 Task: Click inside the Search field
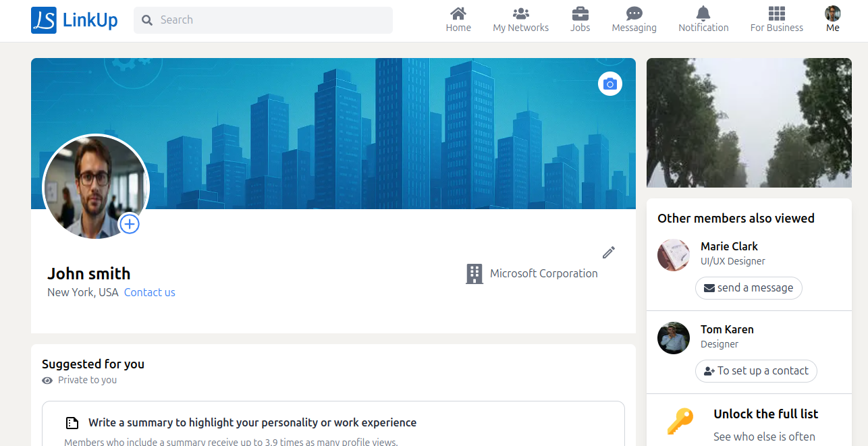[263, 20]
